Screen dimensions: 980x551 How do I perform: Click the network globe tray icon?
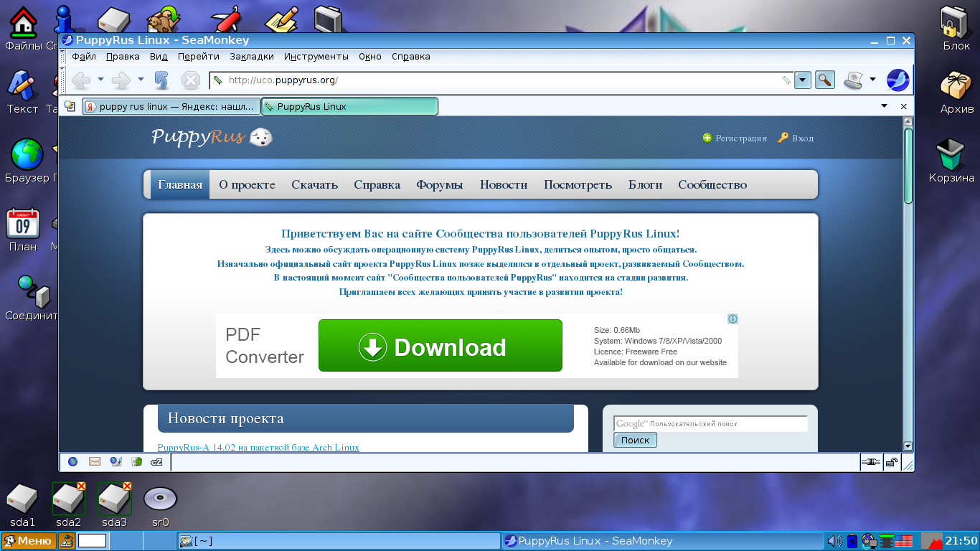(x=870, y=541)
